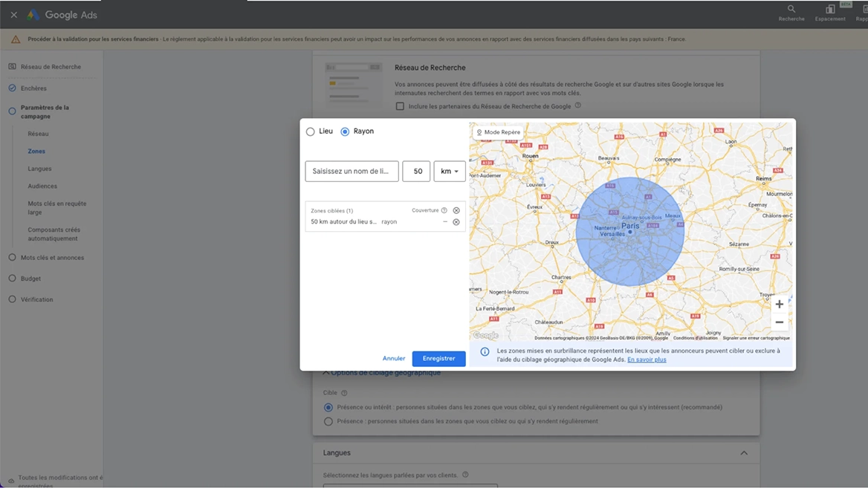This screenshot has height=488, width=868.
Task: Toggle Mode Repère on the map
Action: [498, 132]
